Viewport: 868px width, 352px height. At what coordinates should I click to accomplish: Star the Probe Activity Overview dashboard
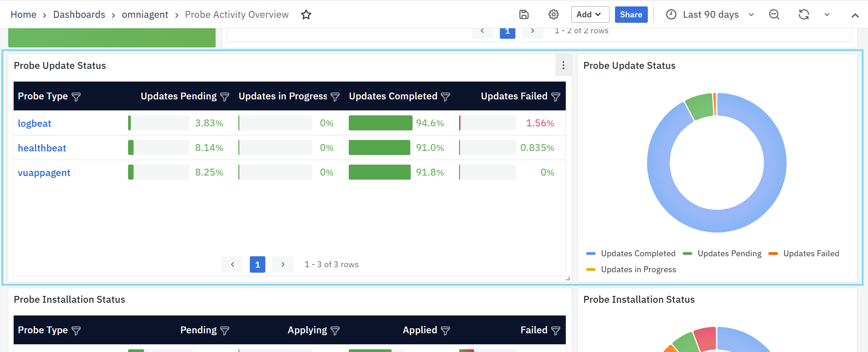(x=306, y=15)
